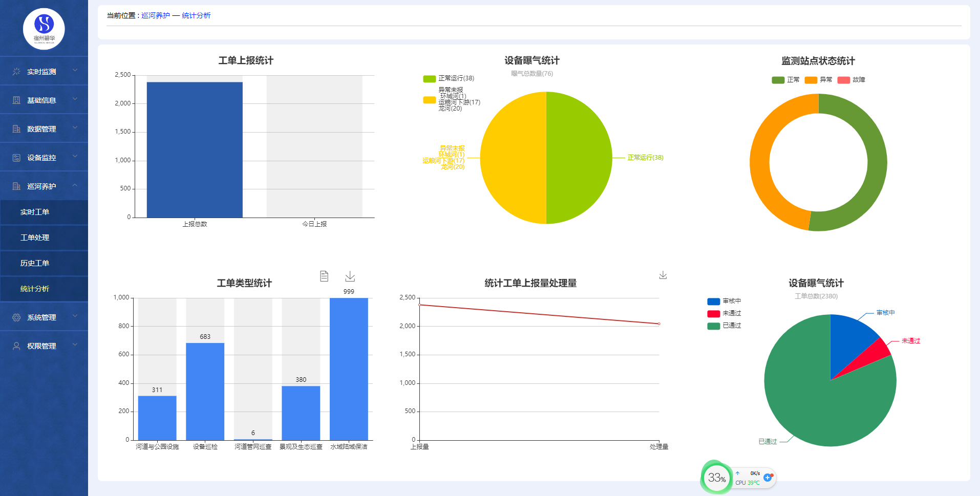980x496 pixels.
Task: Expand the 实时监测 menu chevron
Action: tap(75, 70)
